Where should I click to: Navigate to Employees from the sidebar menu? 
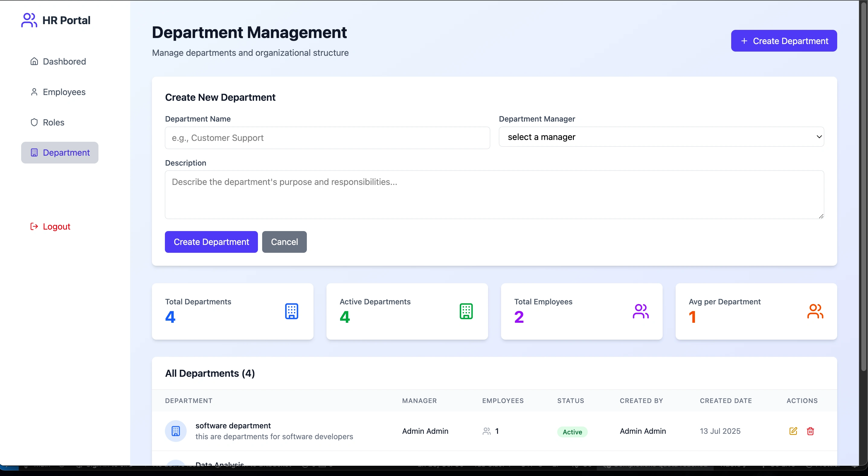(x=64, y=92)
